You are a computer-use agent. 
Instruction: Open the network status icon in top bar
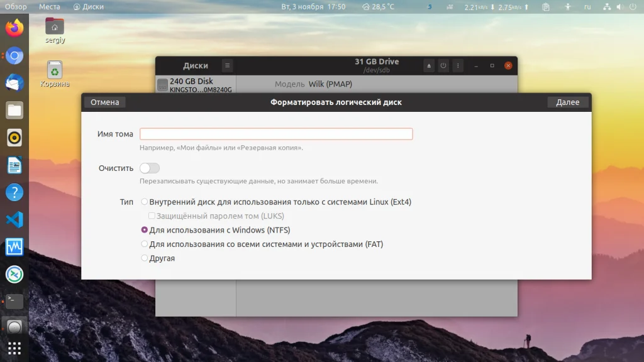(607, 7)
